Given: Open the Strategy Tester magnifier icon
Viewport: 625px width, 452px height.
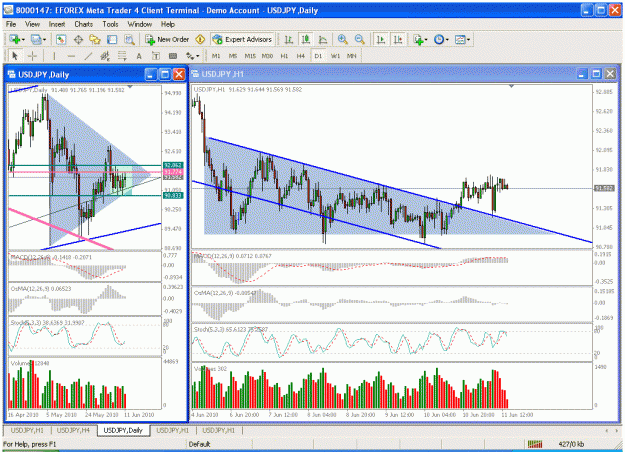Looking at the screenshot, I should click(x=129, y=39).
